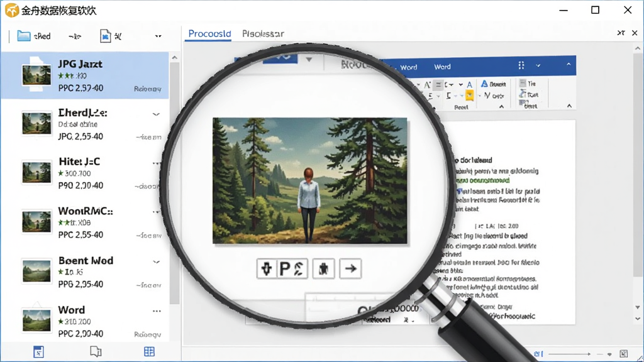Open the dropdown triangle above the photo preview
This screenshot has height=362, width=644.
309,60
